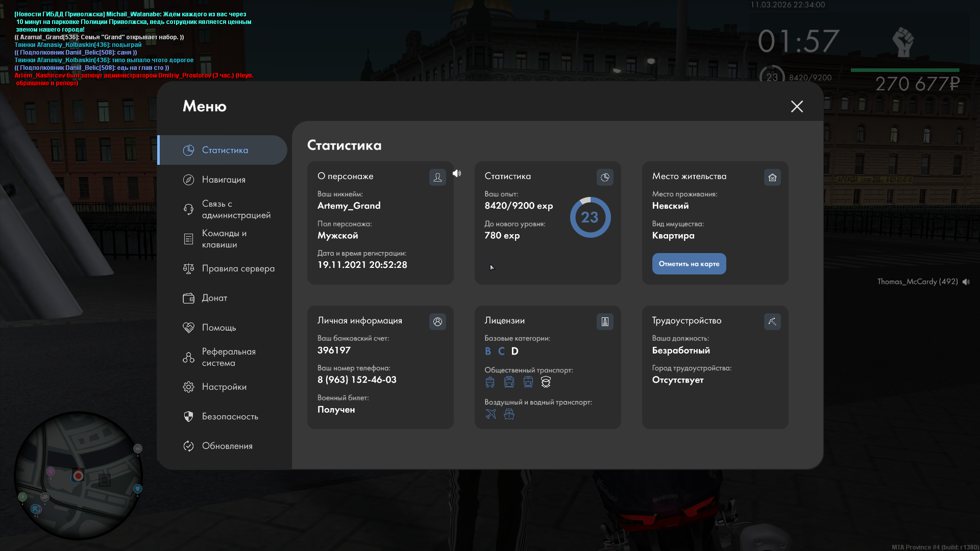980x551 pixels.
Task: Click the user icon in Личная информация card
Action: (437, 321)
